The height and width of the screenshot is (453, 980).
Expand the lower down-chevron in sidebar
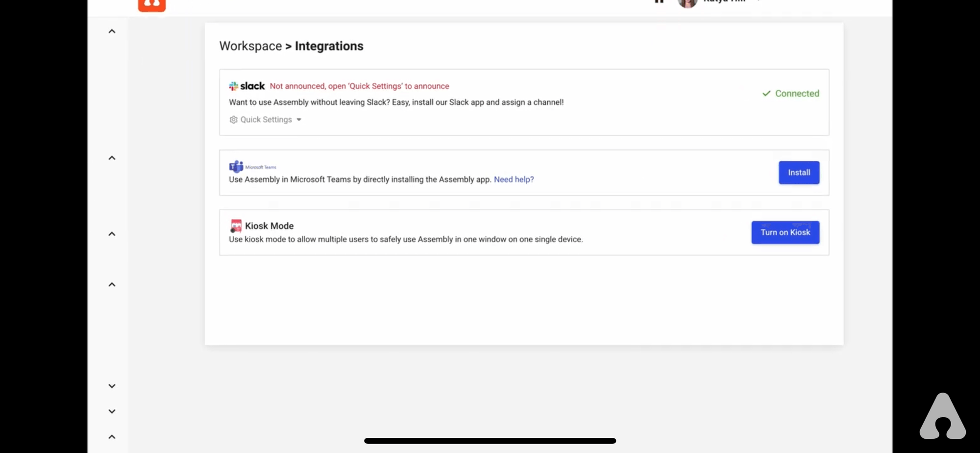coord(112,412)
